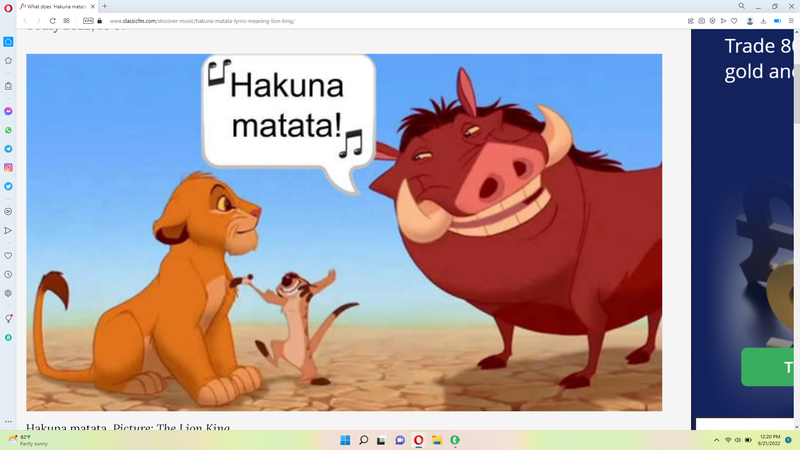The image size is (800, 450).
Task: Open the search tabs magnifier icon
Action: click(x=741, y=6)
